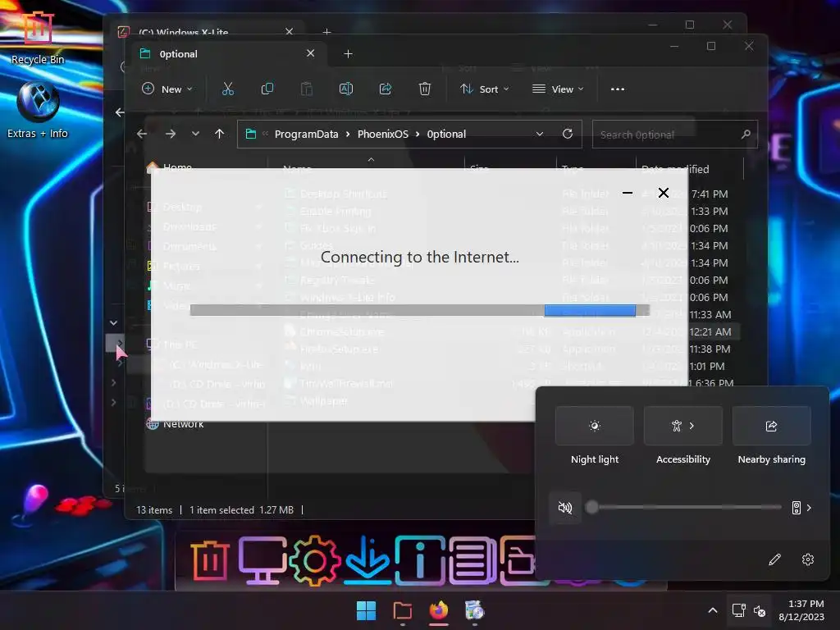
Task: Click the Share icon in Explorer toolbar
Action: coord(386,89)
